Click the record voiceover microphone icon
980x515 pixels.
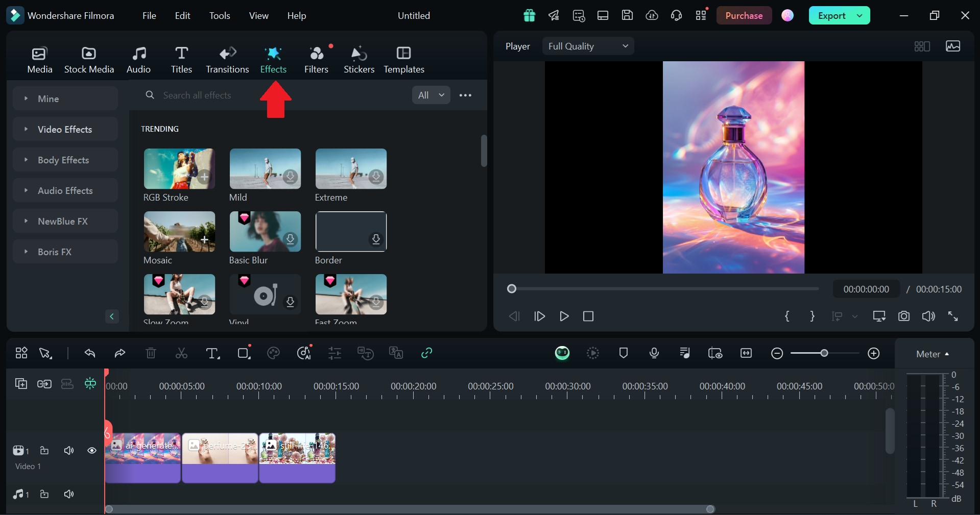pyautogui.click(x=654, y=353)
